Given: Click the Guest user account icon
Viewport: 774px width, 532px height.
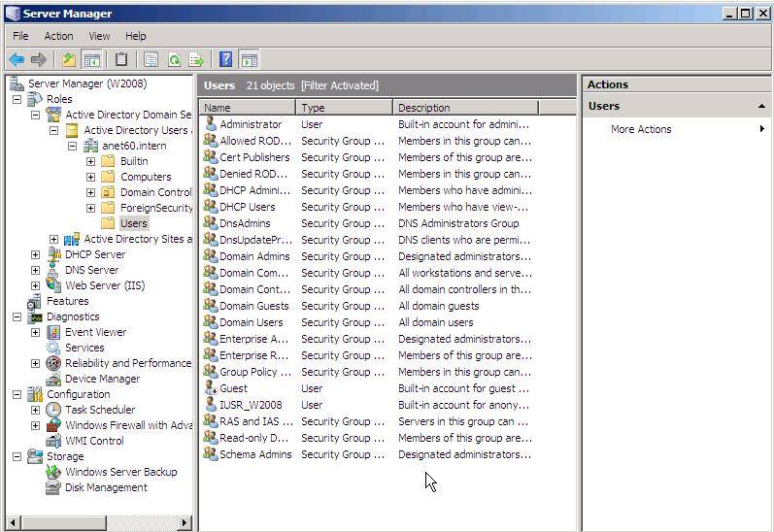Looking at the screenshot, I should (211, 388).
